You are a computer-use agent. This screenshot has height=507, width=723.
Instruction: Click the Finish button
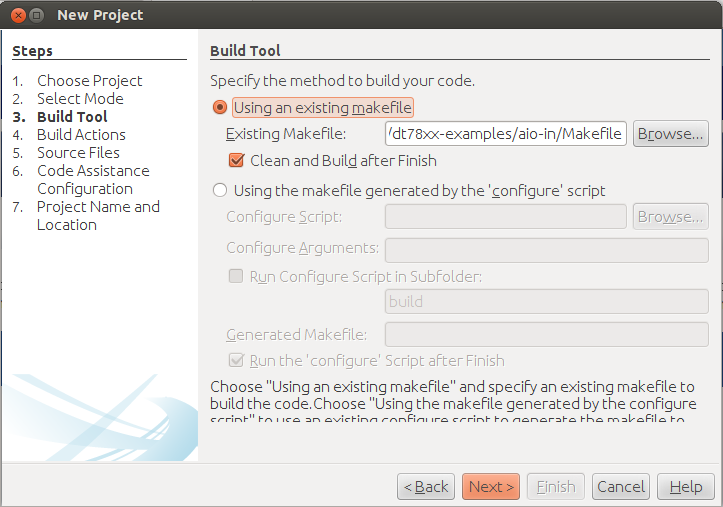556,487
